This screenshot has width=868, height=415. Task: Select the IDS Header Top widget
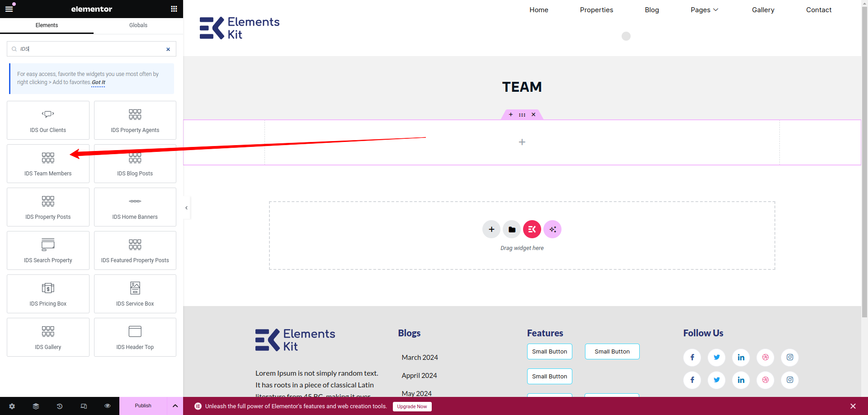pyautogui.click(x=135, y=337)
